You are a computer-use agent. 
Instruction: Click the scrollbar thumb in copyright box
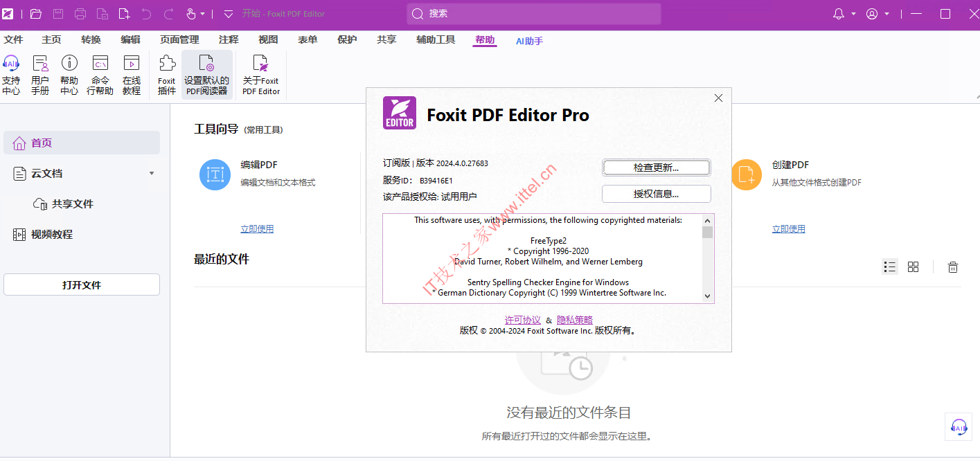707,232
